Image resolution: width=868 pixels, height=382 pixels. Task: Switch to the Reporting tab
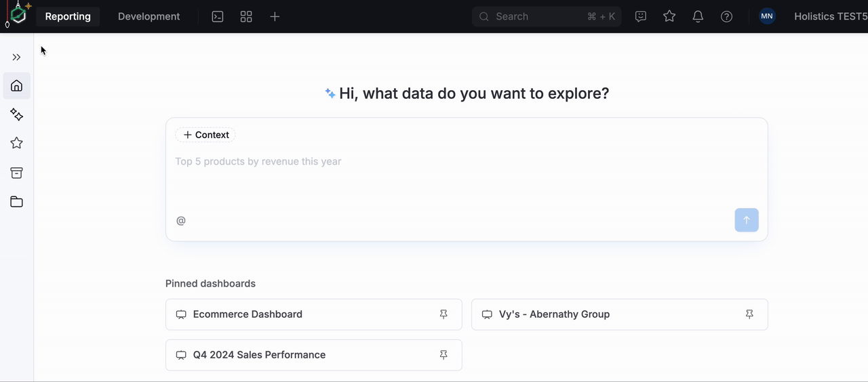click(68, 16)
